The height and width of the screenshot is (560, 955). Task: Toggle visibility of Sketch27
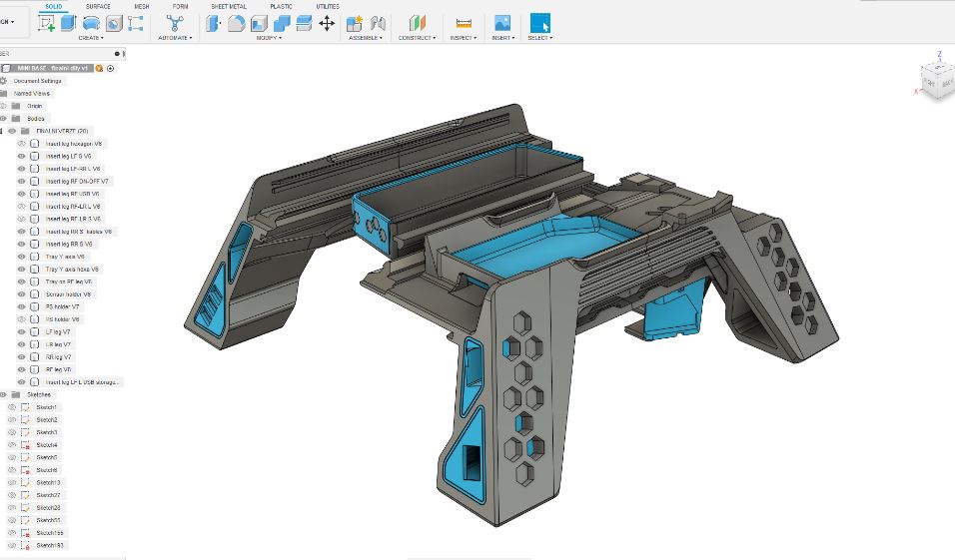12,495
